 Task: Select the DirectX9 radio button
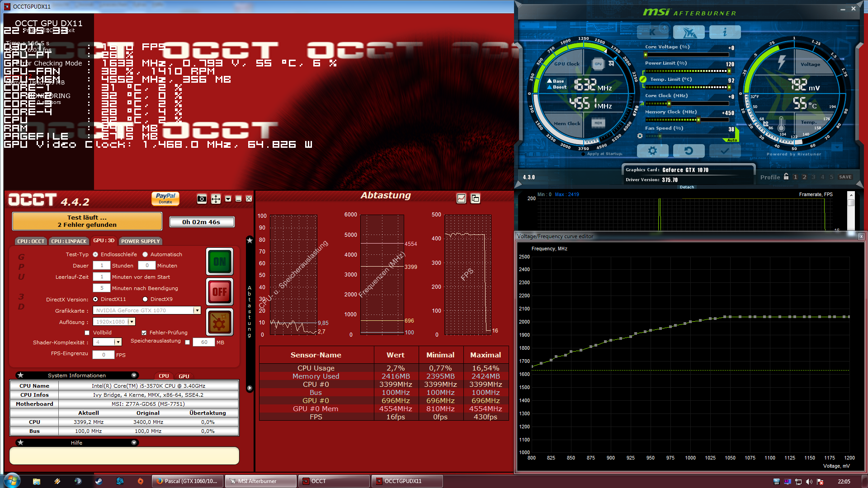coord(145,299)
